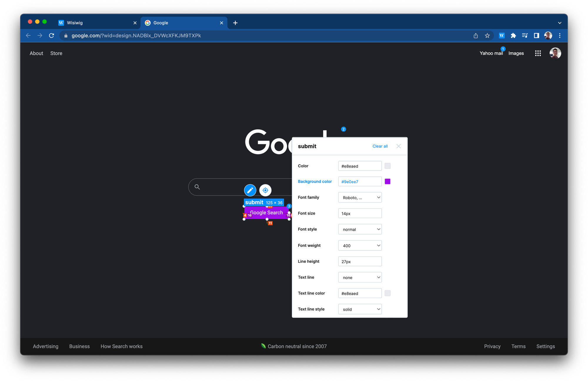Click Clear all link
Screen dimensions: 588x382
coord(380,146)
